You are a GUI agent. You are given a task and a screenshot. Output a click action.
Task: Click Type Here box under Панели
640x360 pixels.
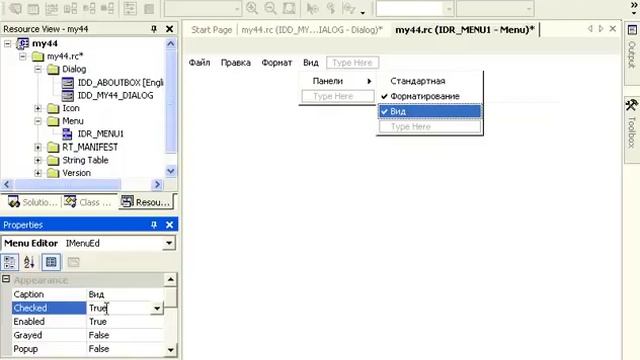tap(338, 96)
